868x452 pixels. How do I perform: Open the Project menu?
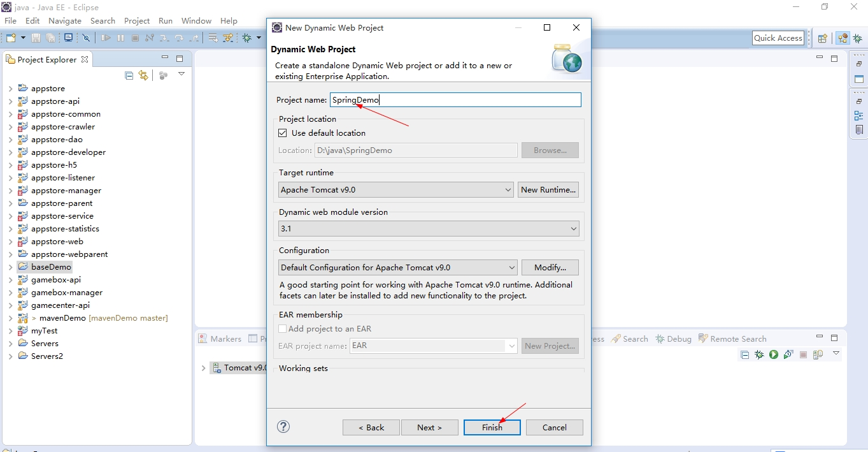137,21
